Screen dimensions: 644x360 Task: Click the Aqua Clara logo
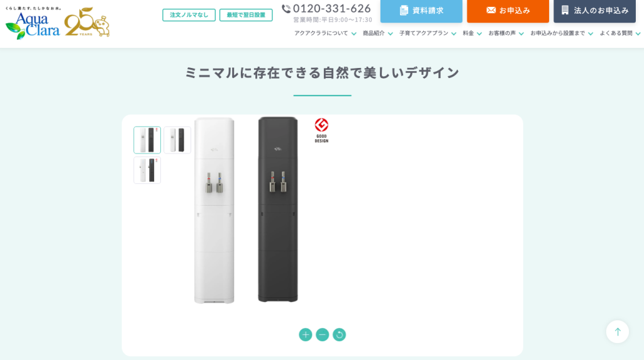(33, 23)
